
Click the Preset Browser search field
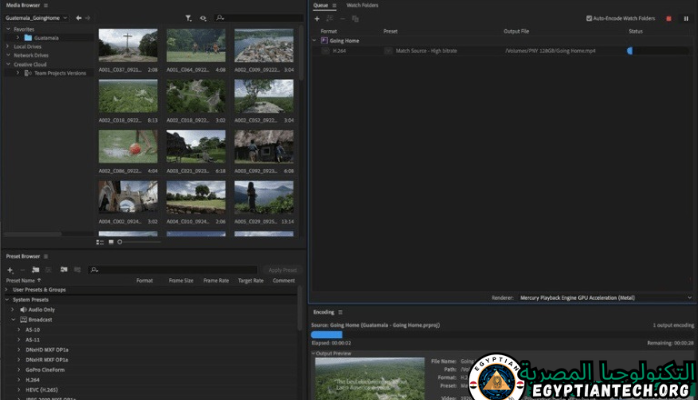[173, 270]
